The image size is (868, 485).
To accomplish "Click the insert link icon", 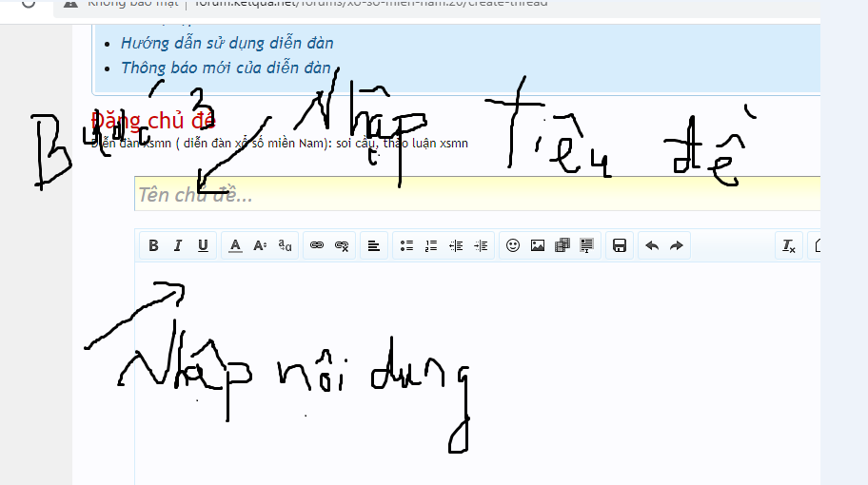I will (318, 246).
